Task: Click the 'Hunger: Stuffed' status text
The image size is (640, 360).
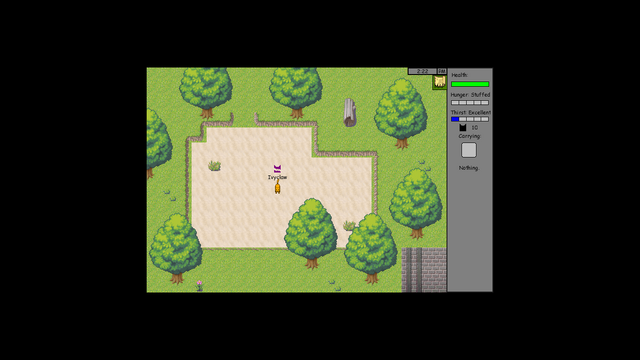Action: click(x=470, y=95)
